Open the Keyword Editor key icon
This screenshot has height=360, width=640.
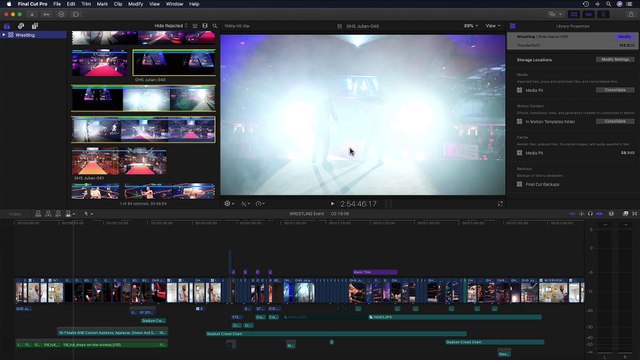pos(47,14)
